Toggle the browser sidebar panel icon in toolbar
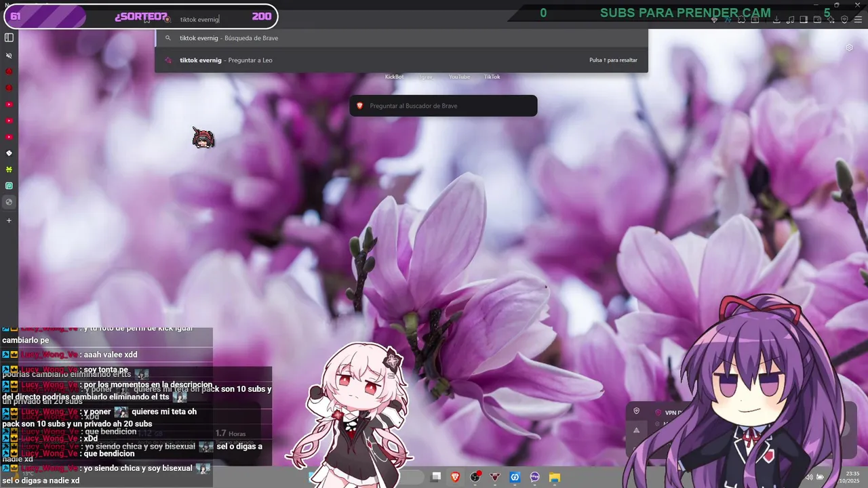The image size is (868, 488). pyautogui.click(x=804, y=20)
